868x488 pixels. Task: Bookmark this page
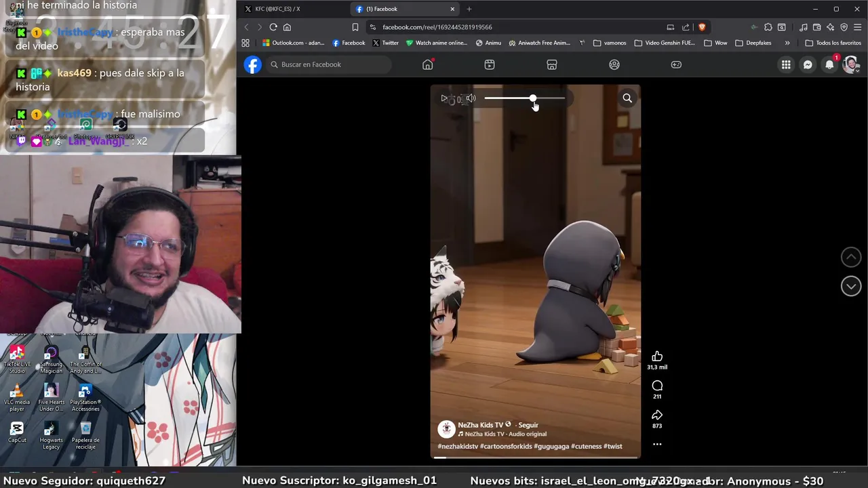pos(355,27)
